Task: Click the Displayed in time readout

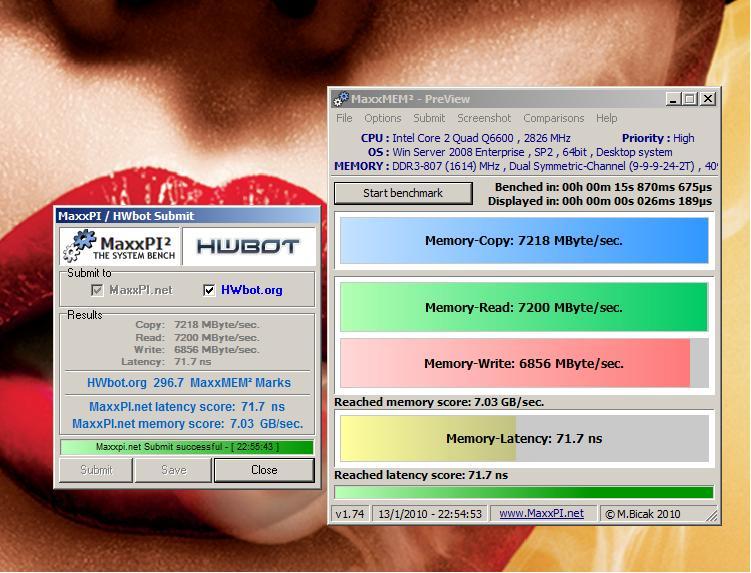Action: coord(600,201)
